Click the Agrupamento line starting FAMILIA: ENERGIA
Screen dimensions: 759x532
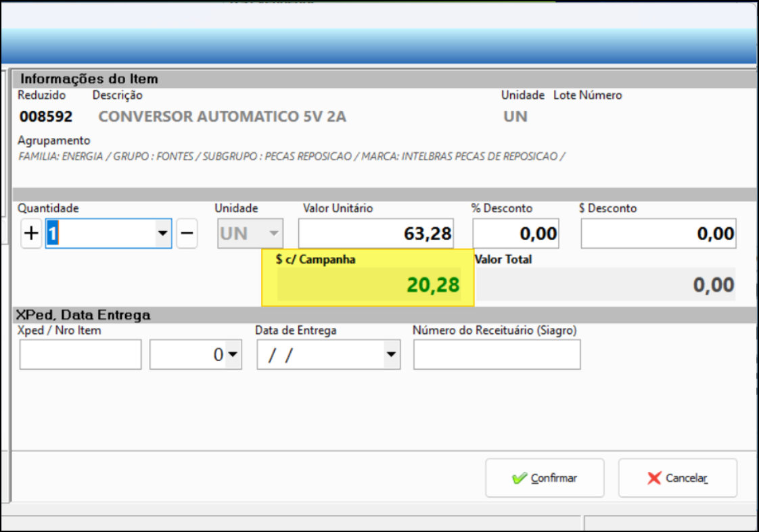point(292,157)
